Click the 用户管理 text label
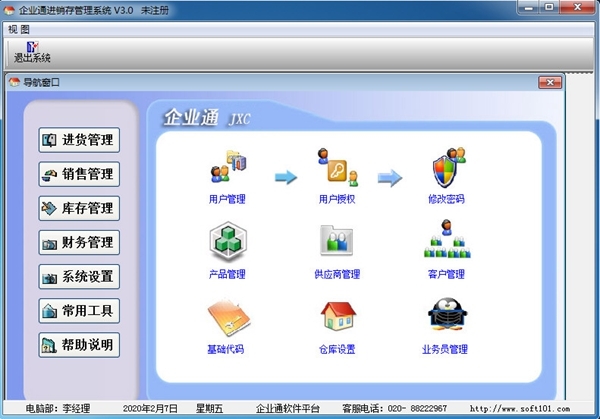600x419 pixels. 227,199
